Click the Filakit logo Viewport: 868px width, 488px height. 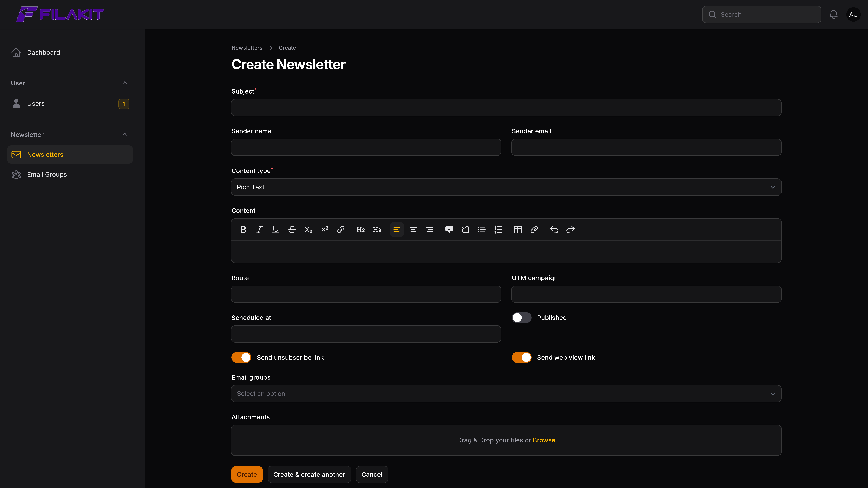60,14
